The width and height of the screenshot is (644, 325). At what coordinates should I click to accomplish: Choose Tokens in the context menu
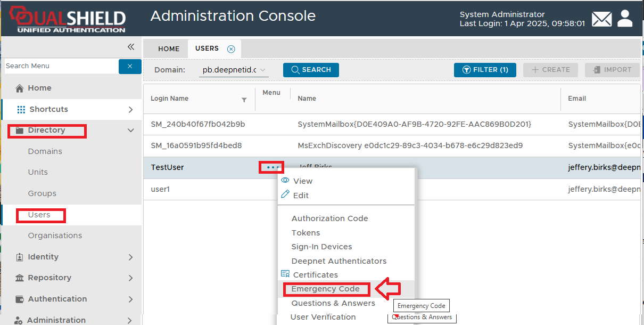pyautogui.click(x=306, y=233)
